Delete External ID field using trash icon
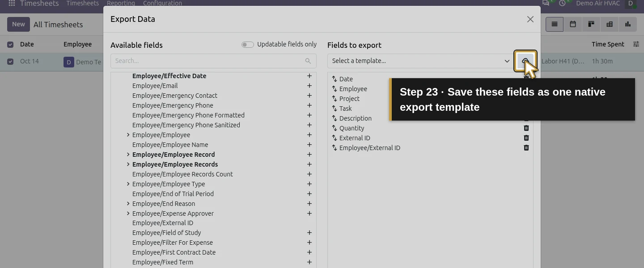The image size is (644, 268). 526,138
